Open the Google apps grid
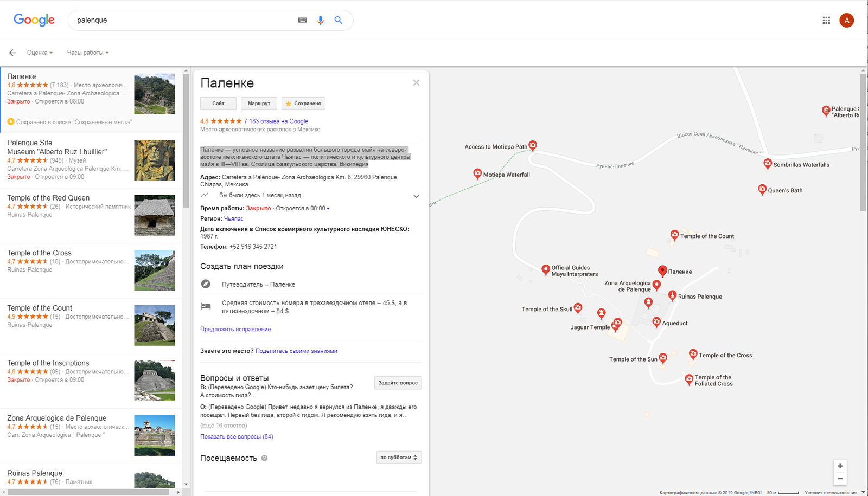 click(826, 20)
